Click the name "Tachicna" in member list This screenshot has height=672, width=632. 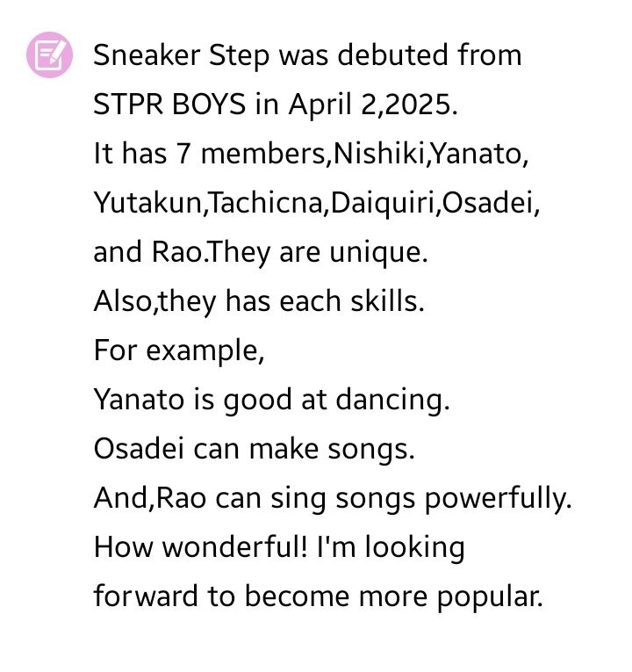coord(266,203)
